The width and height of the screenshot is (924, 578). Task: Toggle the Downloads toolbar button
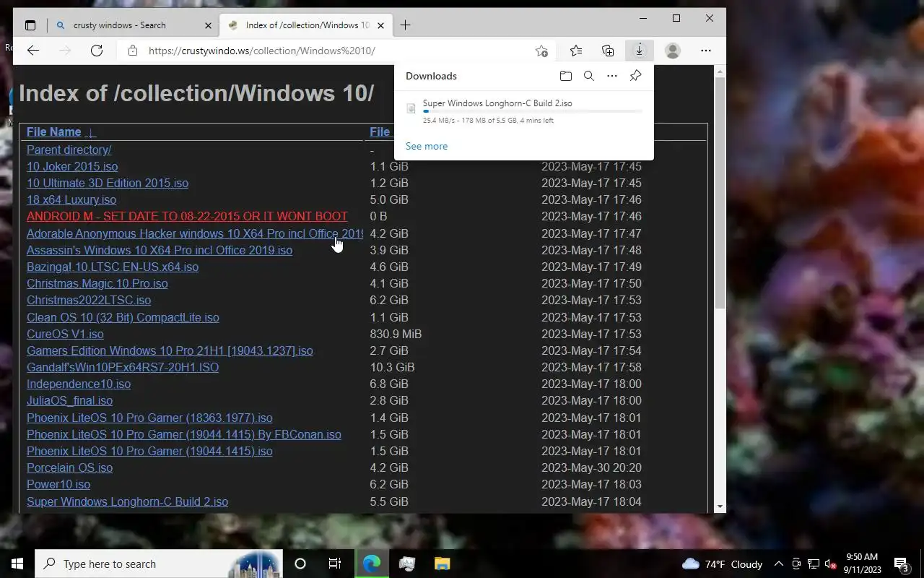639,51
